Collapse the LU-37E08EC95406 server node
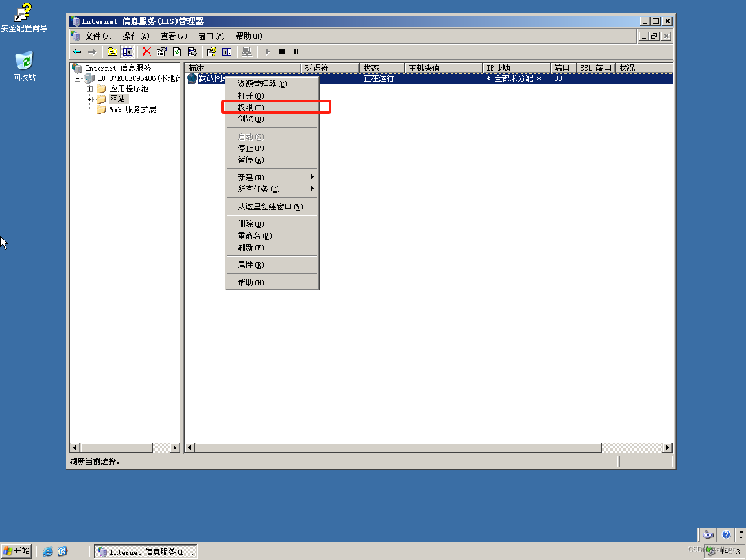Image resolution: width=746 pixels, height=560 pixels. 78,78
